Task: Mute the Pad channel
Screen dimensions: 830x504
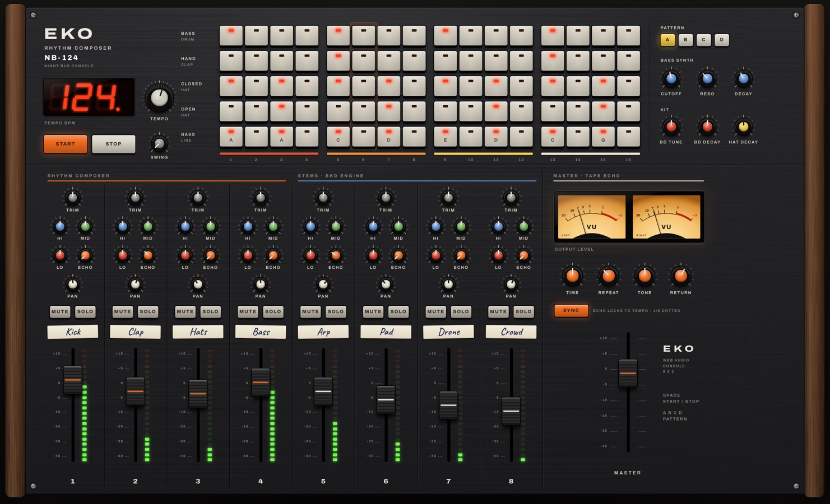Action: pos(373,311)
